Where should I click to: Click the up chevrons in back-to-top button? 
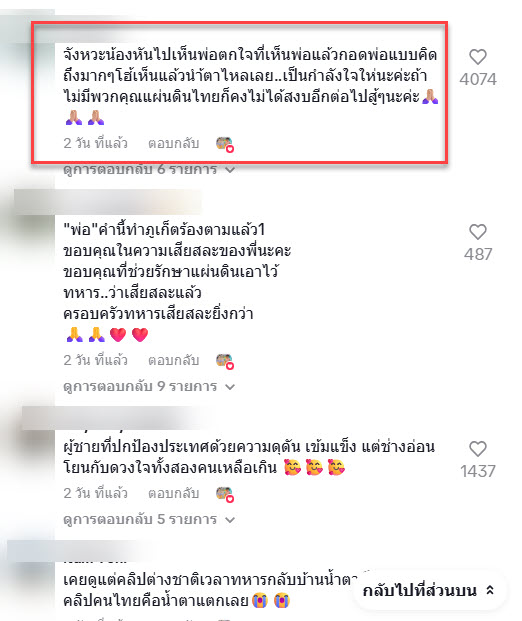point(490,591)
